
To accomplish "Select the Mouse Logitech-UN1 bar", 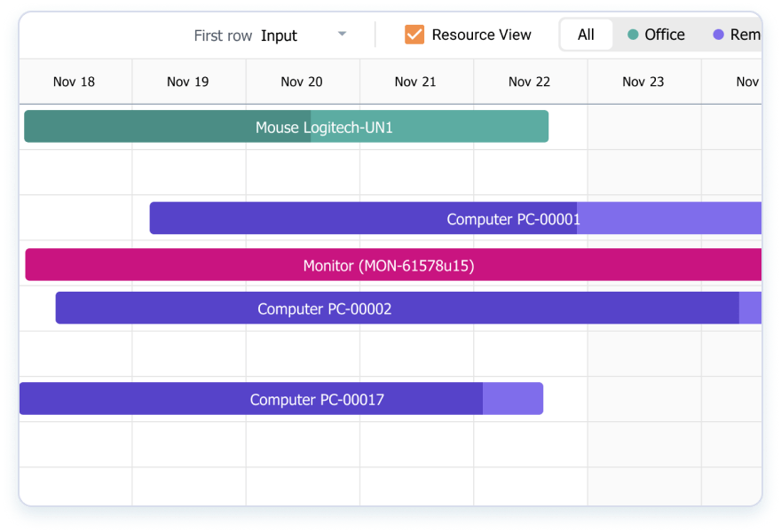I will [287, 127].
